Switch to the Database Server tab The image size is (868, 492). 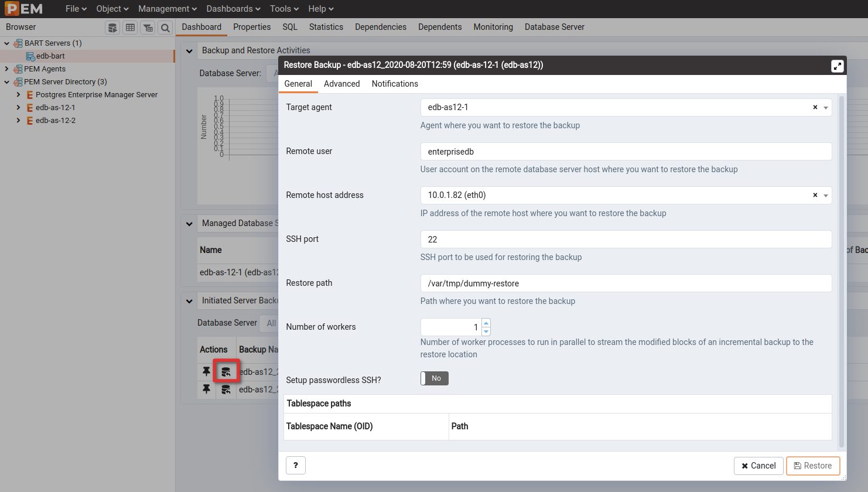click(x=555, y=27)
